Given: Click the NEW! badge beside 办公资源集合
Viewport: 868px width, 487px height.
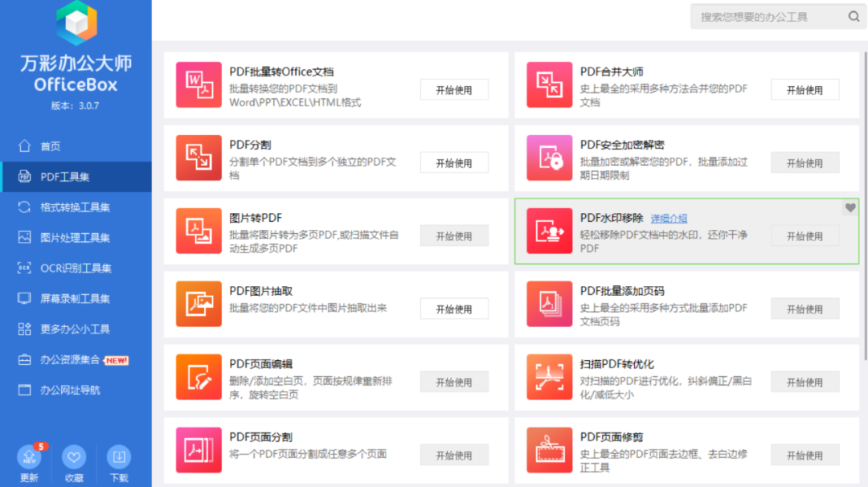Looking at the screenshot, I should (117, 360).
